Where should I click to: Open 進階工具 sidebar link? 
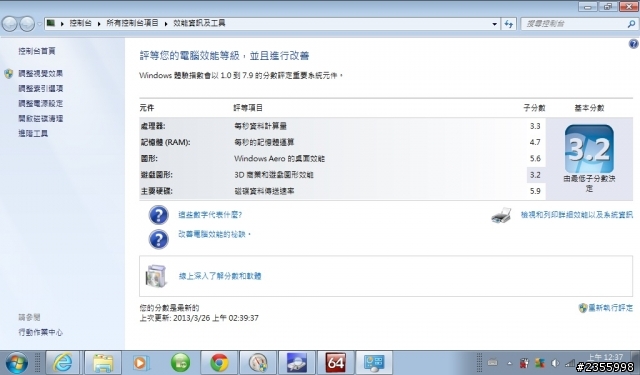pyautogui.click(x=33, y=133)
